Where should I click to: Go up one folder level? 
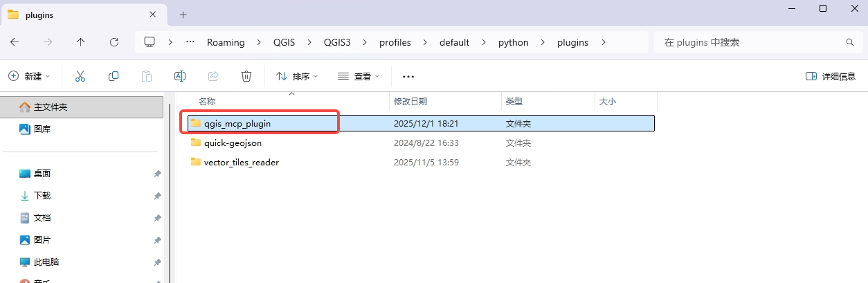point(81,42)
